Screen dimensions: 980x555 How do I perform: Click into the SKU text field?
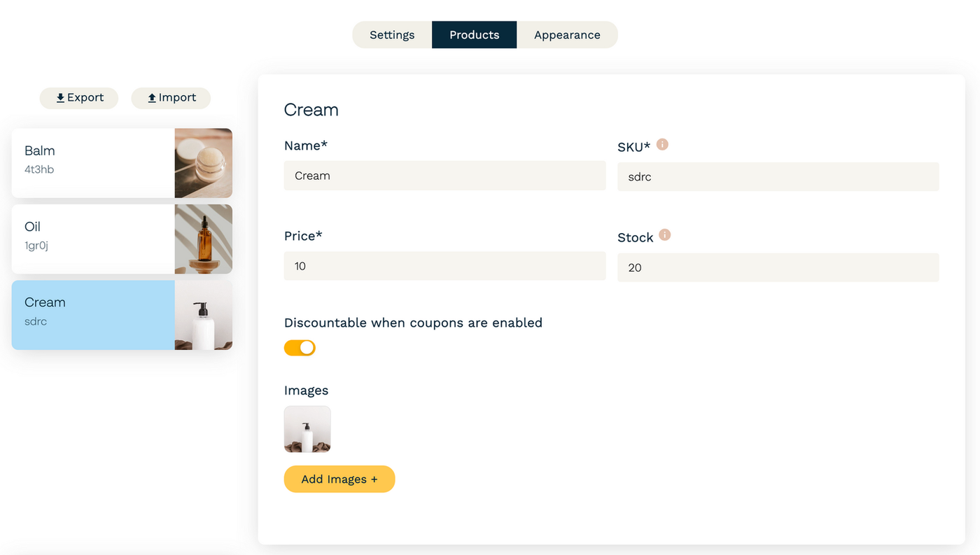[778, 177]
